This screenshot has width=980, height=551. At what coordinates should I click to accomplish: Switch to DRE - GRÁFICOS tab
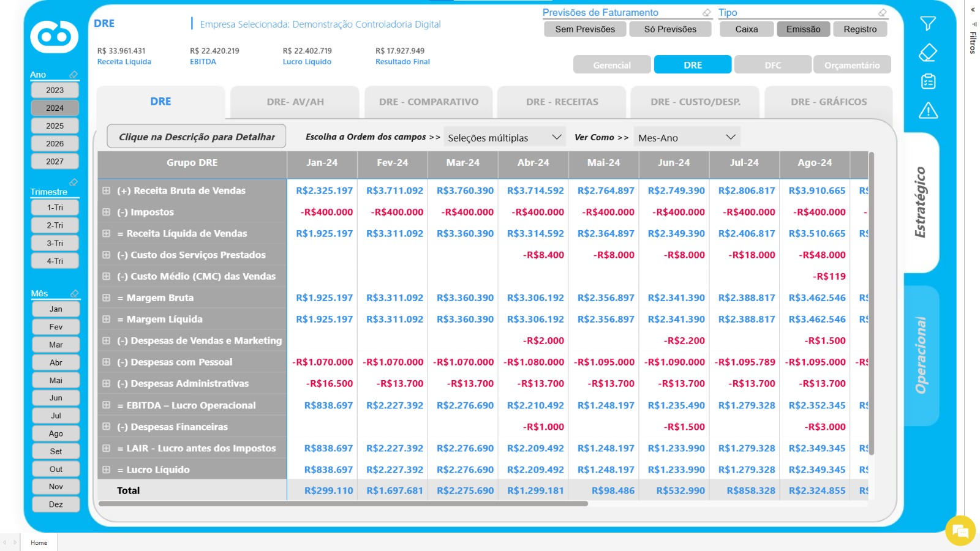(829, 102)
